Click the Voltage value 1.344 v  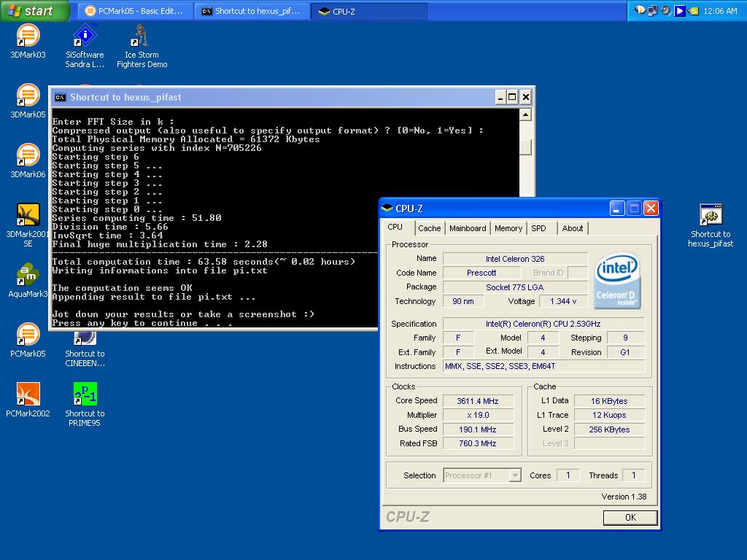tap(563, 301)
